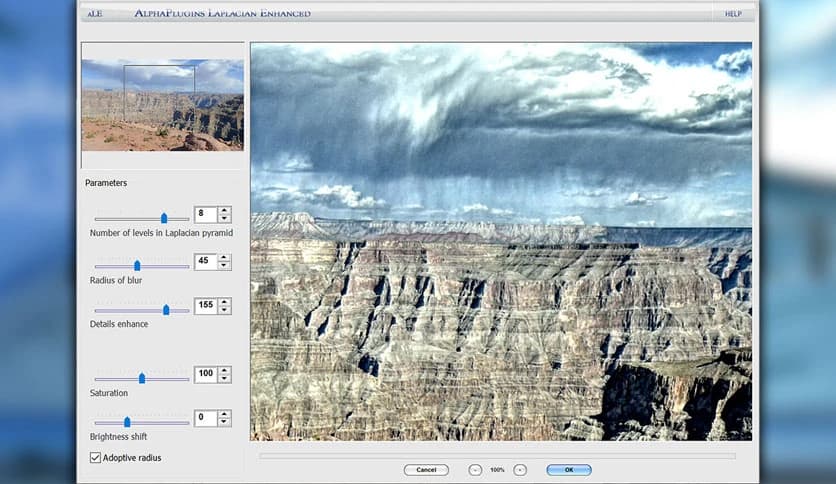Click the Parameters section label
The height and width of the screenshot is (484, 836).
pos(106,183)
